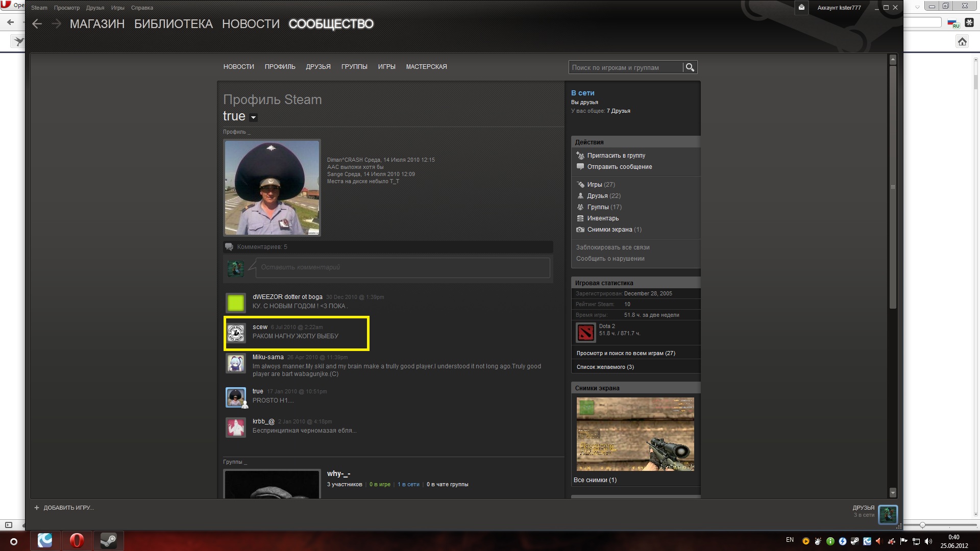Click dWEEZOR's green avatar in comments
The image size is (980, 551).
click(x=236, y=303)
